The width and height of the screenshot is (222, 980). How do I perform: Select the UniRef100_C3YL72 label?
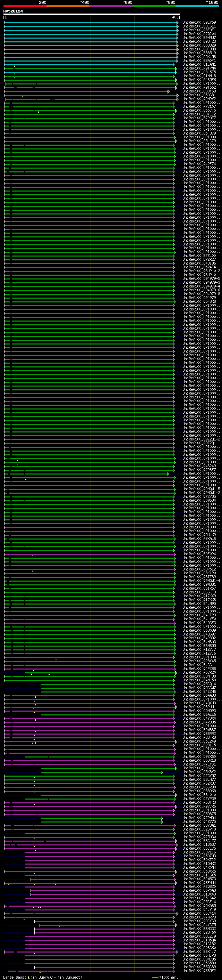point(199,114)
